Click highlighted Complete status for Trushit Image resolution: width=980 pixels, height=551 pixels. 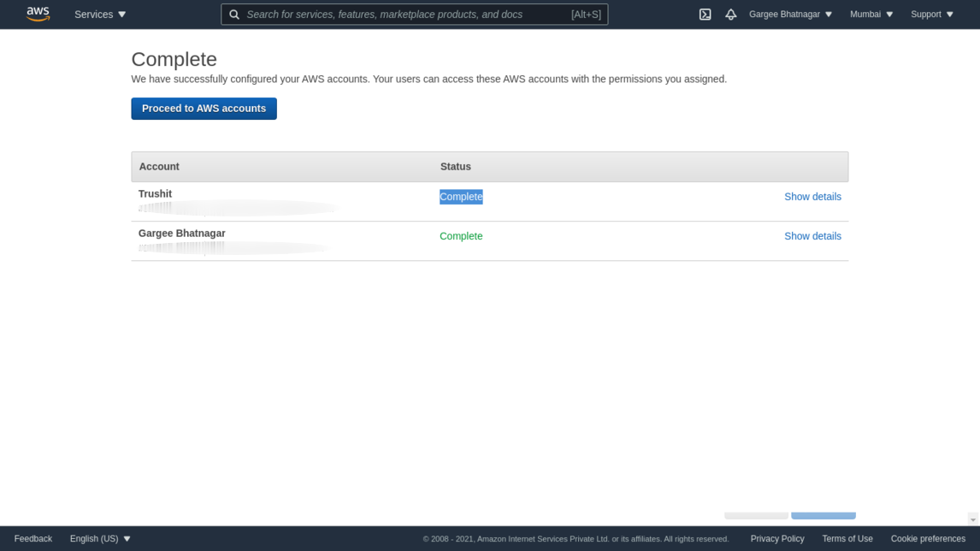click(461, 197)
